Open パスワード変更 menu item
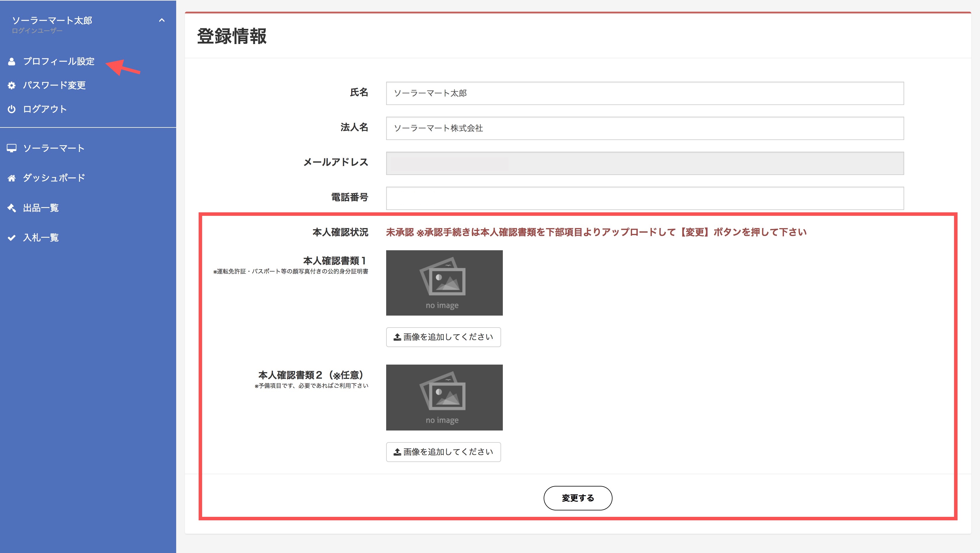Image resolution: width=980 pixels, height=553 pixels. click(x=54, y=85)
